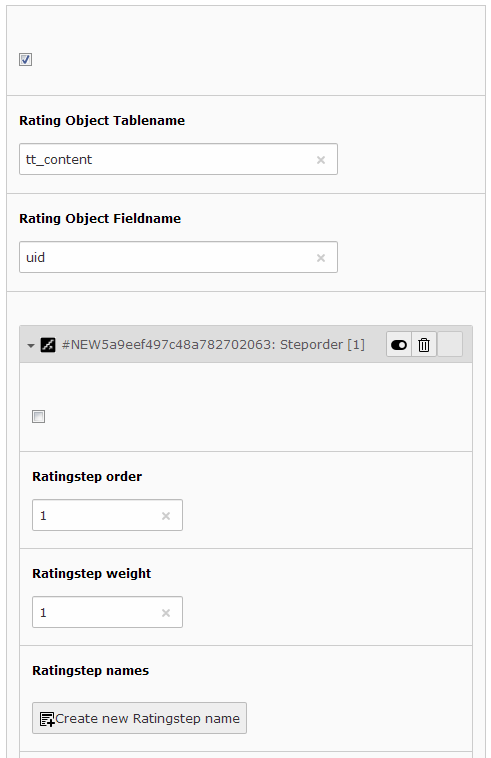491x758 pixels.
Task: Delete the Steporder [1] record with trash icon
Action: (424, 345)
